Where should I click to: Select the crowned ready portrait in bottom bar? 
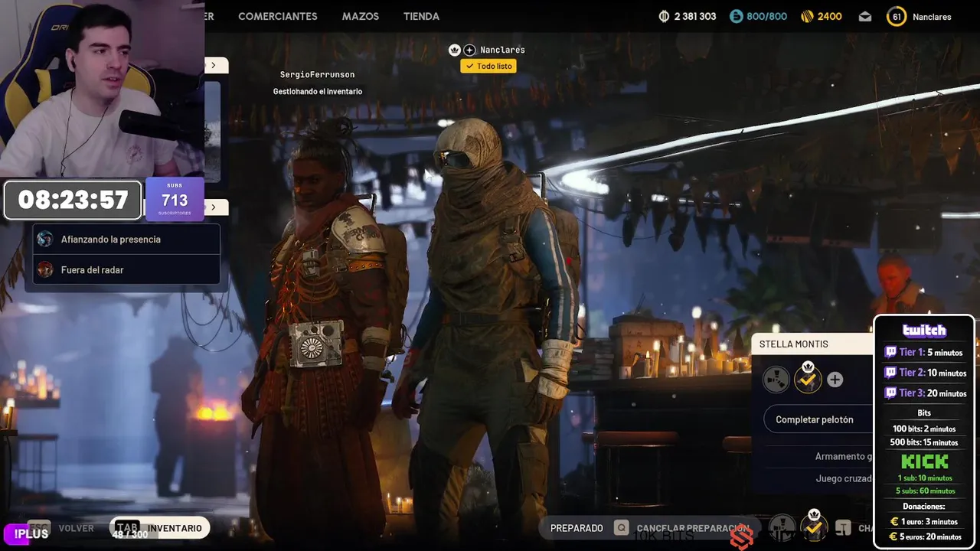point(813,527)
